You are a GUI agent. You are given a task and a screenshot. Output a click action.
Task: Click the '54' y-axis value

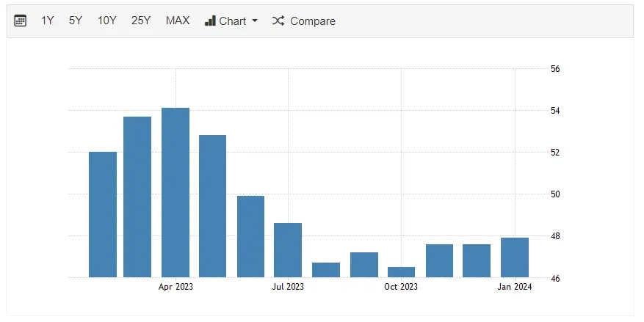click(x=555, y=111)
